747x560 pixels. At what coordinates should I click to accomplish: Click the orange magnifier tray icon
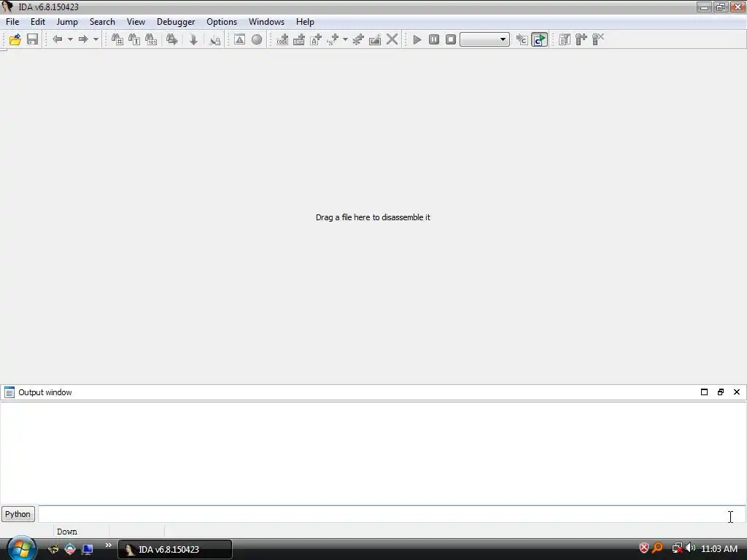point(658,548)
